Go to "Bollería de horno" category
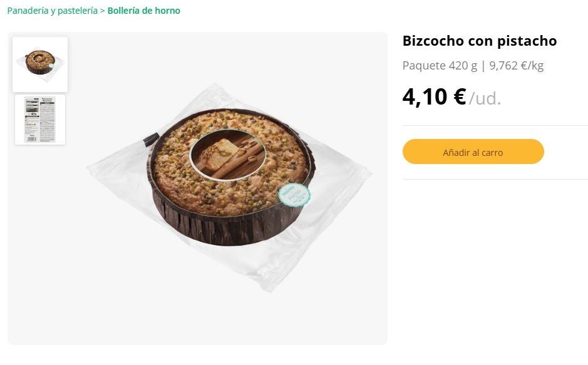Image resolution: width=588 pixels, height=365 pixels. (143, 11)
